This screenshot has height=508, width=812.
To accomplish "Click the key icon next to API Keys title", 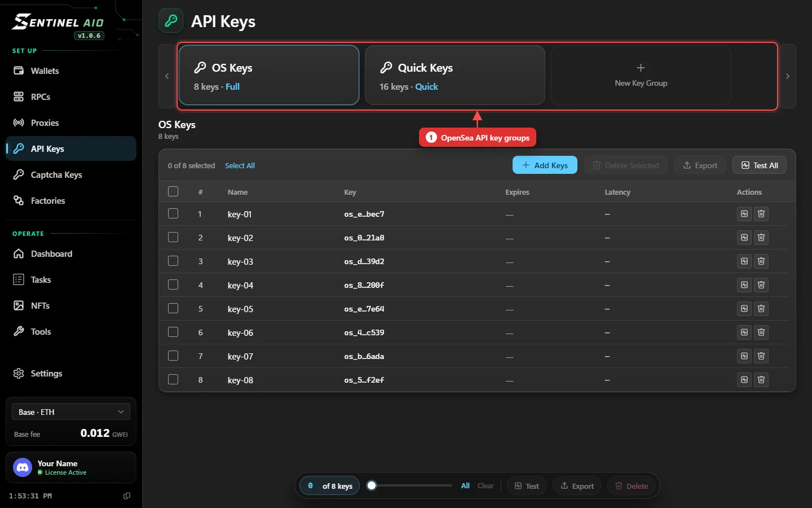I will coord(171,21).
